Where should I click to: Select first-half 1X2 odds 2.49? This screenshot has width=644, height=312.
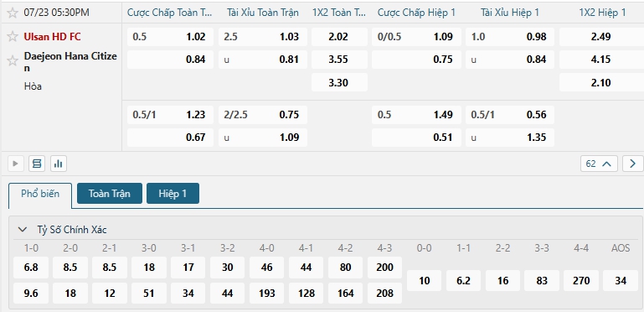[601, 37]
